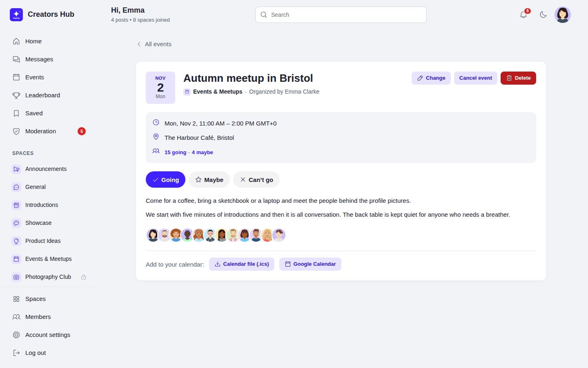Click the Account settings gear icon
Screen dimensions: 588x368
click(16, 335)
